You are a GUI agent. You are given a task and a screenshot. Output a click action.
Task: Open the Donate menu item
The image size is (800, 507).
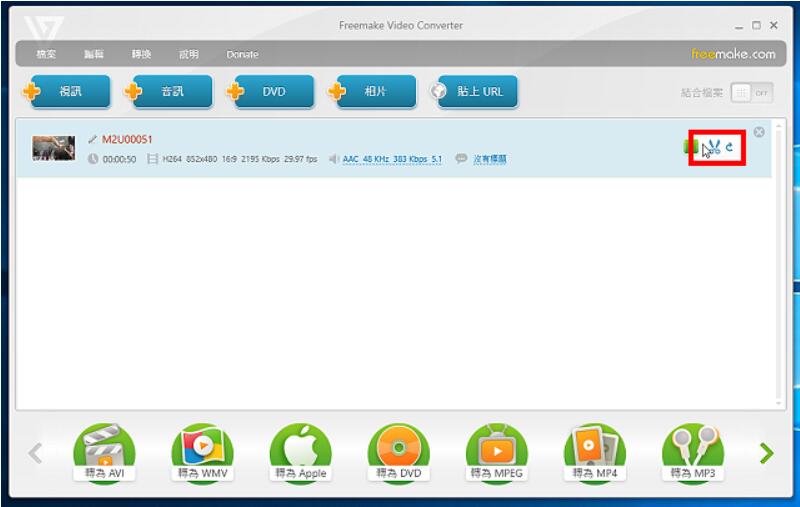(242, 54)
